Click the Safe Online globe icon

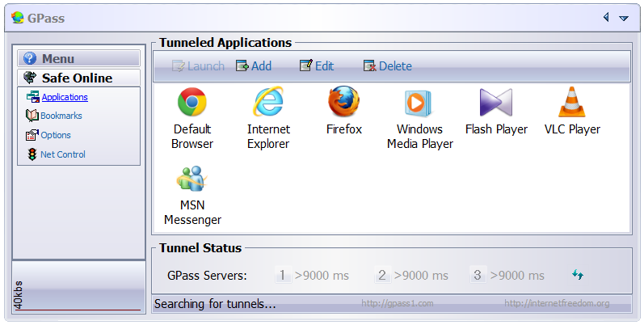(x=30, y=78)
